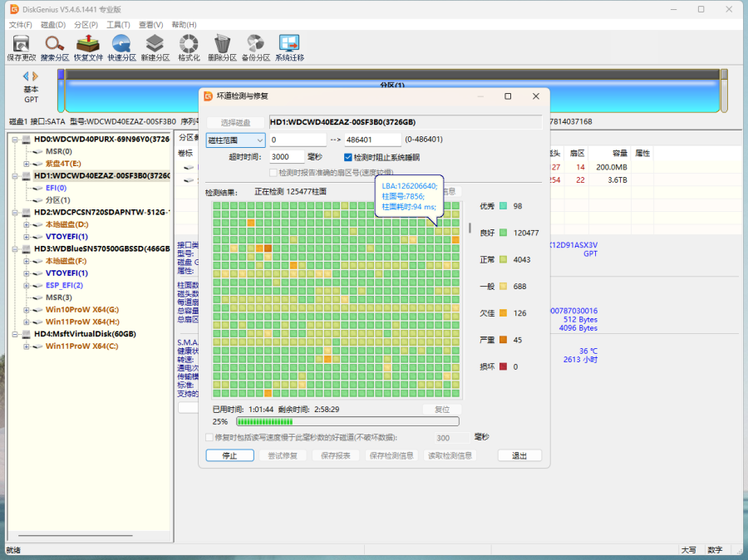
Task: Go to next disk with the right arrow
Action: [35, 76]
